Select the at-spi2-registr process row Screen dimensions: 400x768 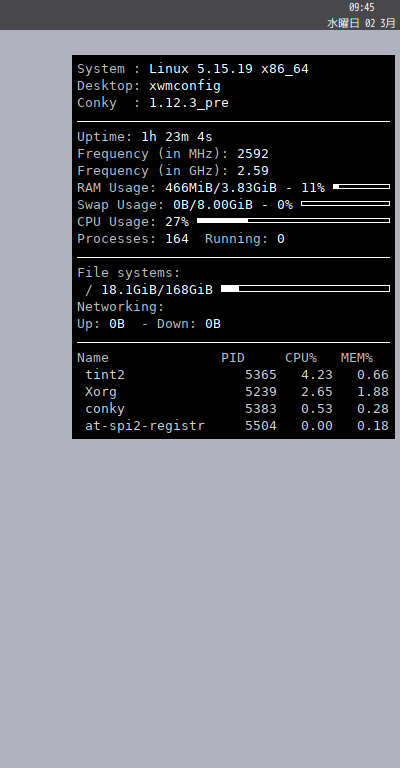tap(233, 426)
